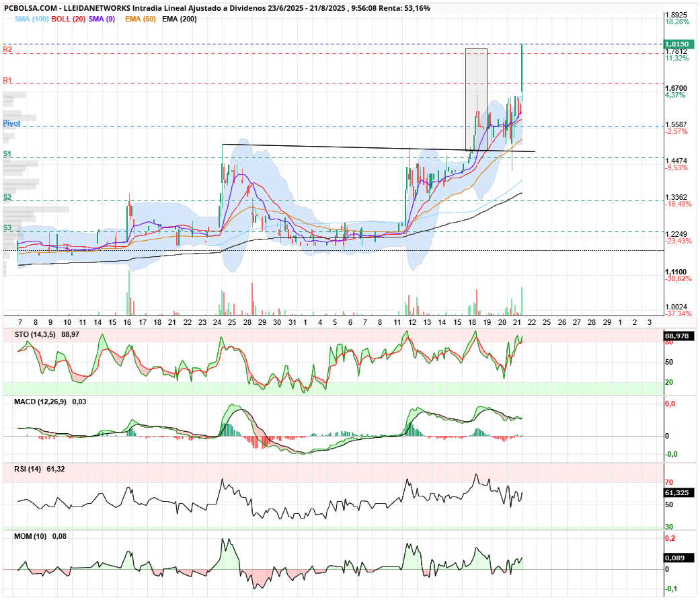Click date 31 on the time axis
The height and width of the screenshot is (600, 700).
292,322
